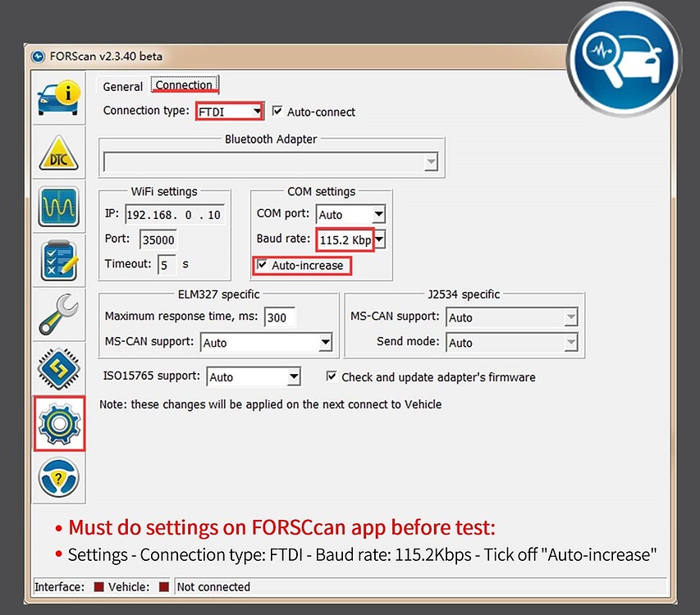Click the steering wheel help icon
This screenshot has width=700, height=615.
tap(58, 478)
